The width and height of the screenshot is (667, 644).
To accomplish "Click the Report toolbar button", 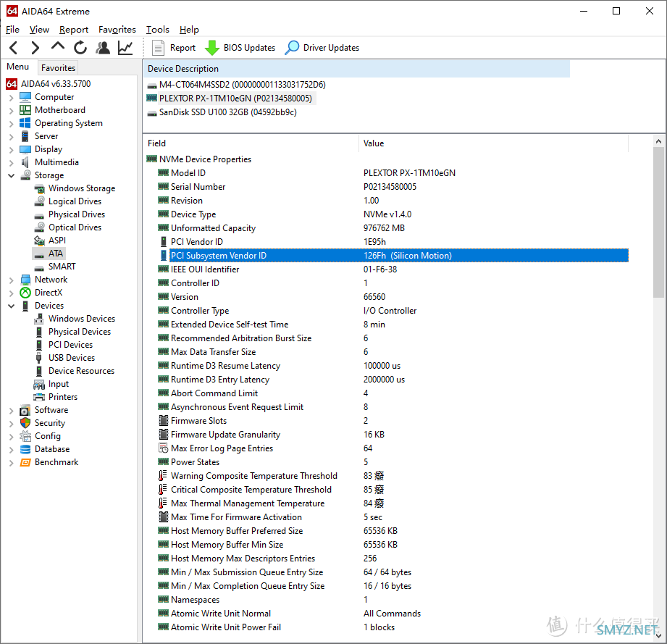I will (174, 48).
